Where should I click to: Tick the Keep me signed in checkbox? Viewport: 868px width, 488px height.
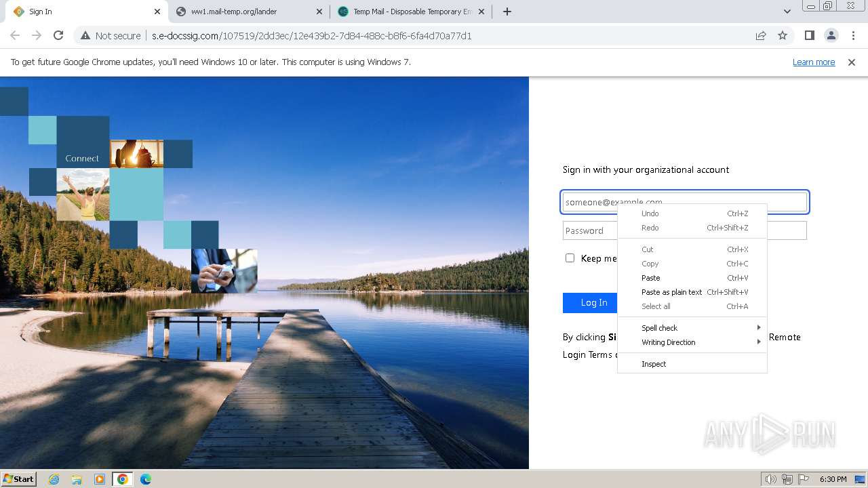[x=570, y=258]
